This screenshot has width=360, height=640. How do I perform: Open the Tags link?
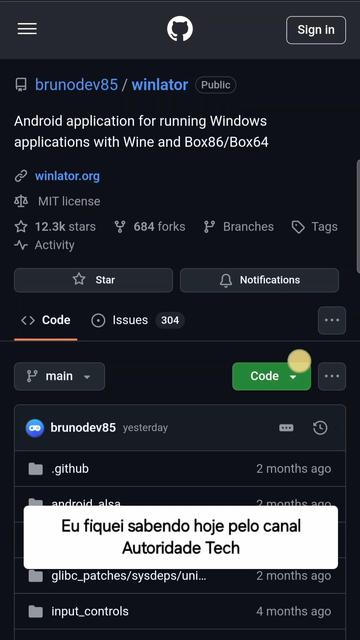pyautogui.click(x=315, y=227)
